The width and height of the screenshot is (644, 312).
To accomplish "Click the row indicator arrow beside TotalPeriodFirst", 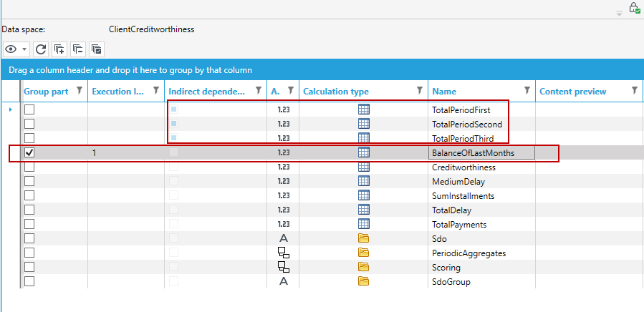I will (11, 109).
